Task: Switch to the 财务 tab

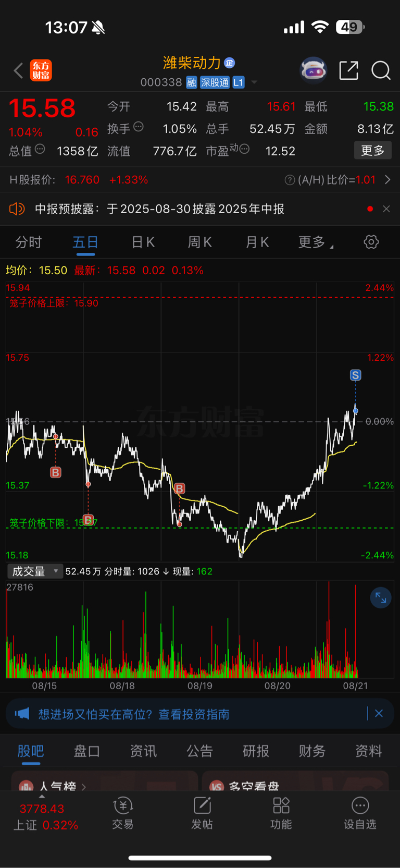Action: click(312, 751)
